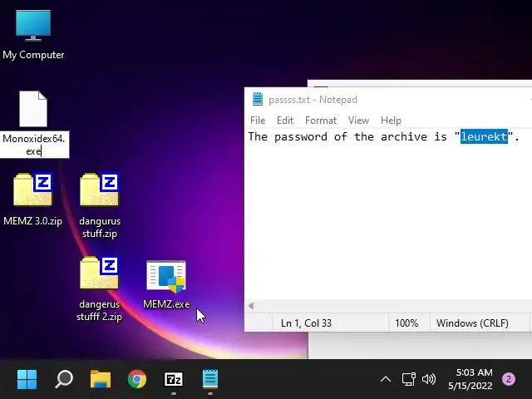Click the 100% zoom status entry

click(406, 323)
